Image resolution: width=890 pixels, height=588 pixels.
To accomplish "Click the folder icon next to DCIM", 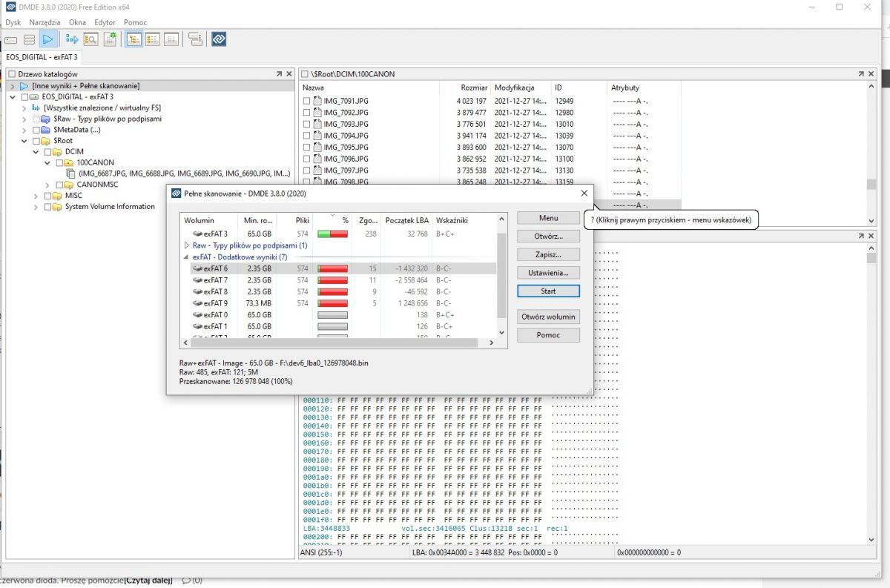I will tap(58, 152).
